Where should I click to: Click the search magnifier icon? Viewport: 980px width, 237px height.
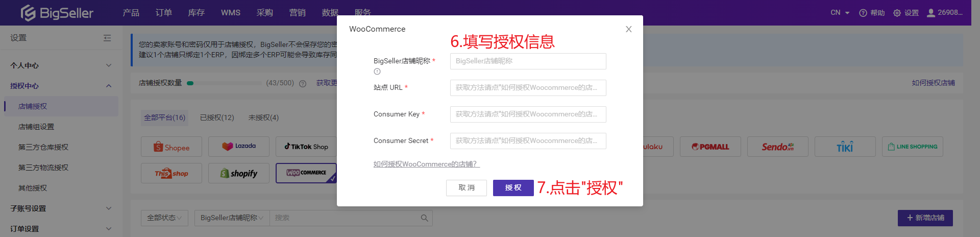tap(424, 218)
